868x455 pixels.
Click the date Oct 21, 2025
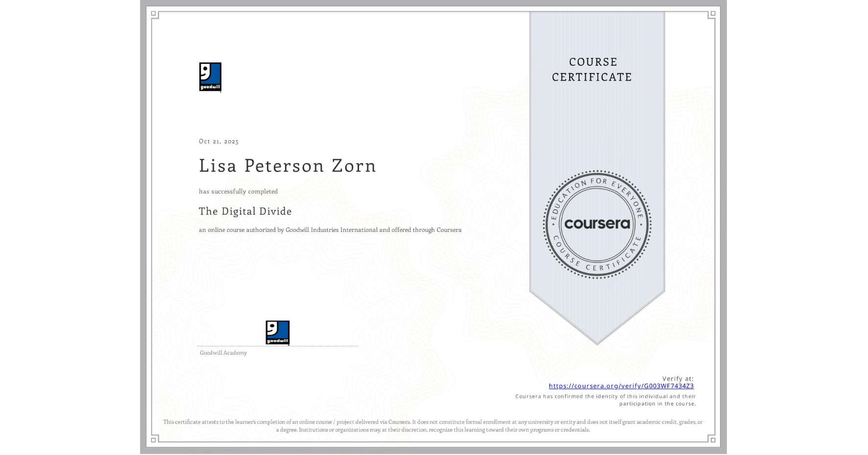point(219,141)
